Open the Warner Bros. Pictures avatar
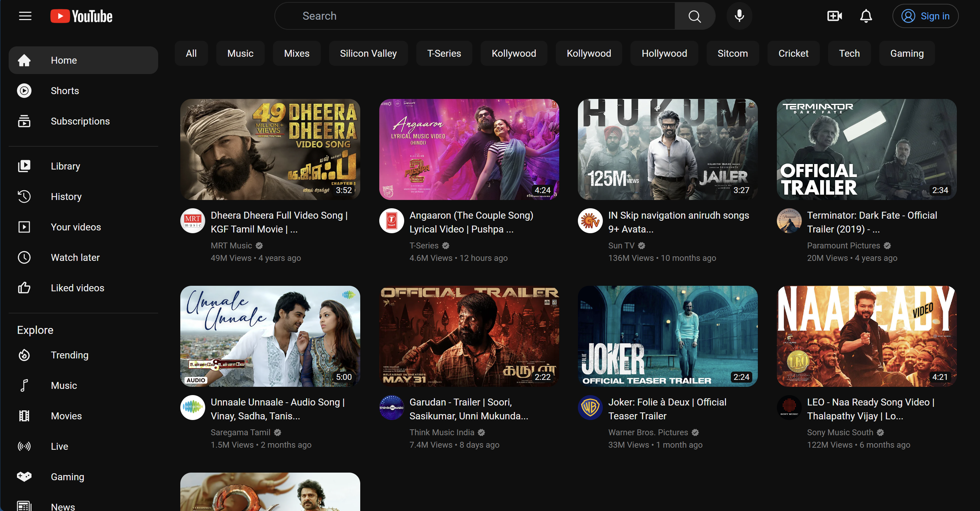980x511 pixels. tap(590, 408)
